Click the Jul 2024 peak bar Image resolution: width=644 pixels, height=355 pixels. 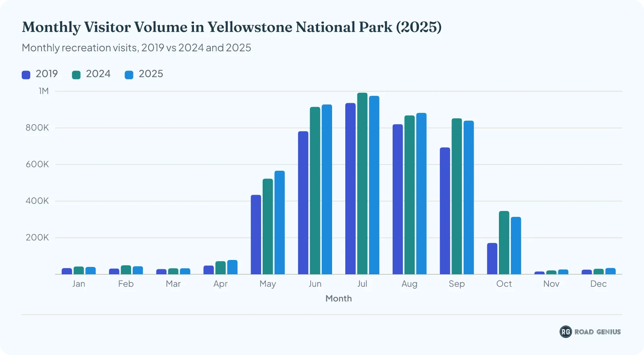362,184
